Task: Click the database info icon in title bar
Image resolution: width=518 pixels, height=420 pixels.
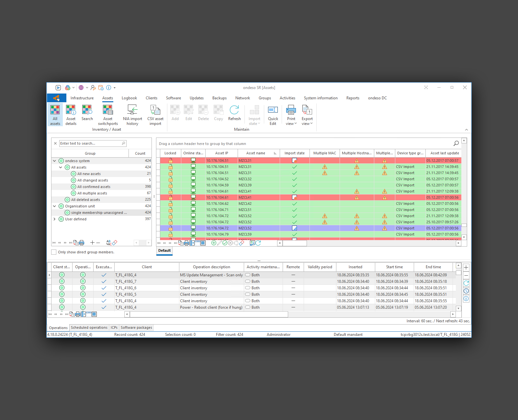Action: click(101, 88)
